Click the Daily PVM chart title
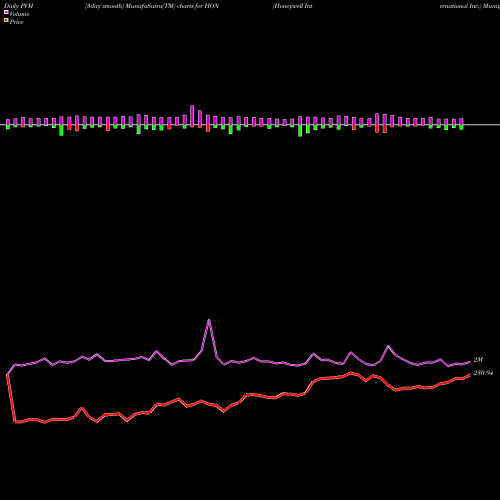This screenshot has width=500, height=500. [19, 6]
